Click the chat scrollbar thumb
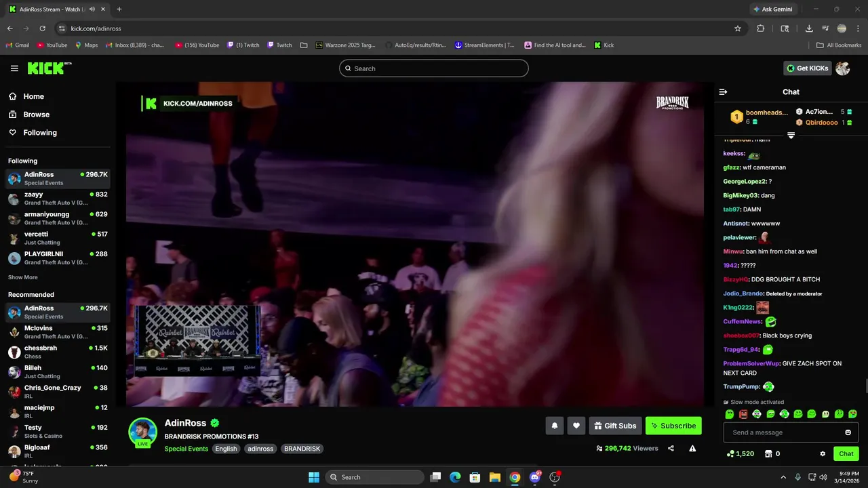The image size is (868, 488). 866,386
